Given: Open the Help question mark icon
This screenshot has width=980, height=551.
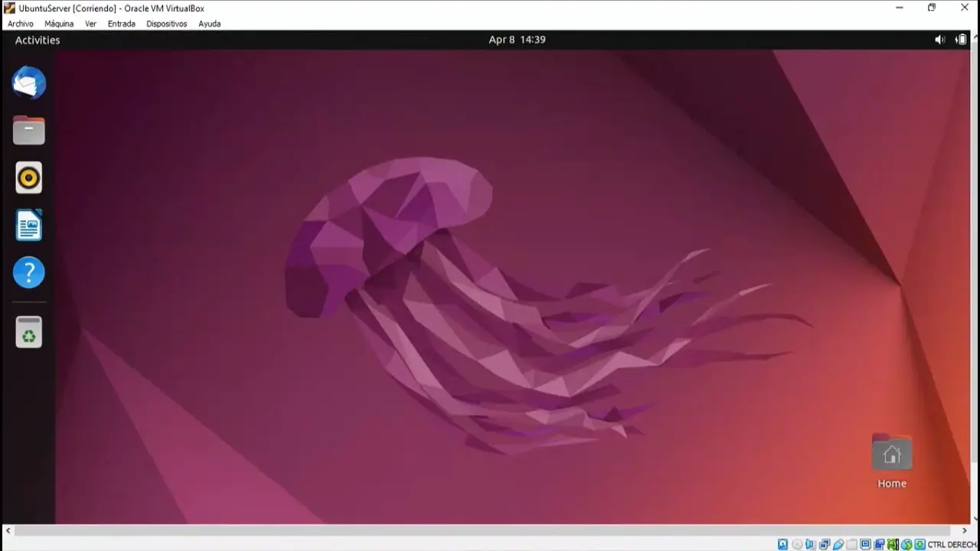Looking at the screenshot, I should [29, 272].
